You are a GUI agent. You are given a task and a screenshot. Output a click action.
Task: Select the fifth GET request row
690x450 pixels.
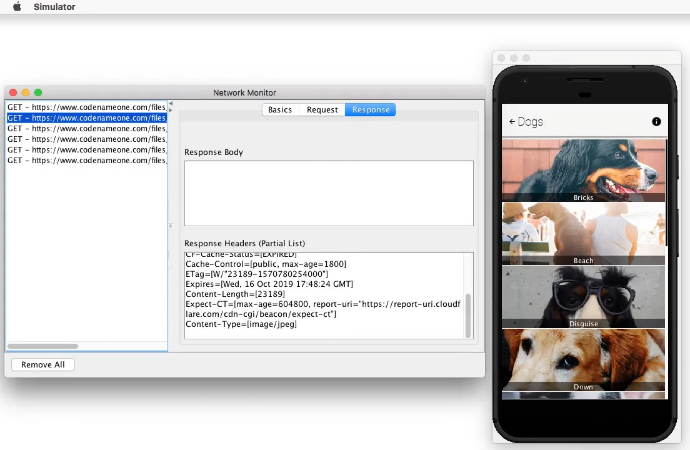87,150
